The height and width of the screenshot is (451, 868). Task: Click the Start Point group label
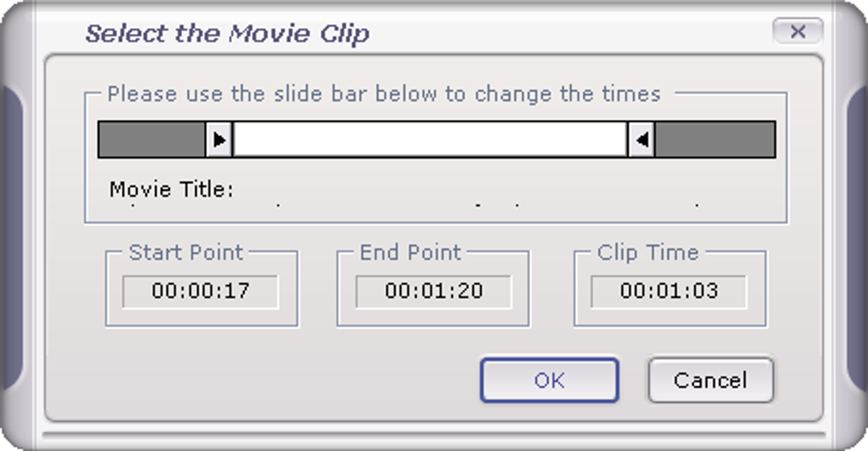click(186, 252)
